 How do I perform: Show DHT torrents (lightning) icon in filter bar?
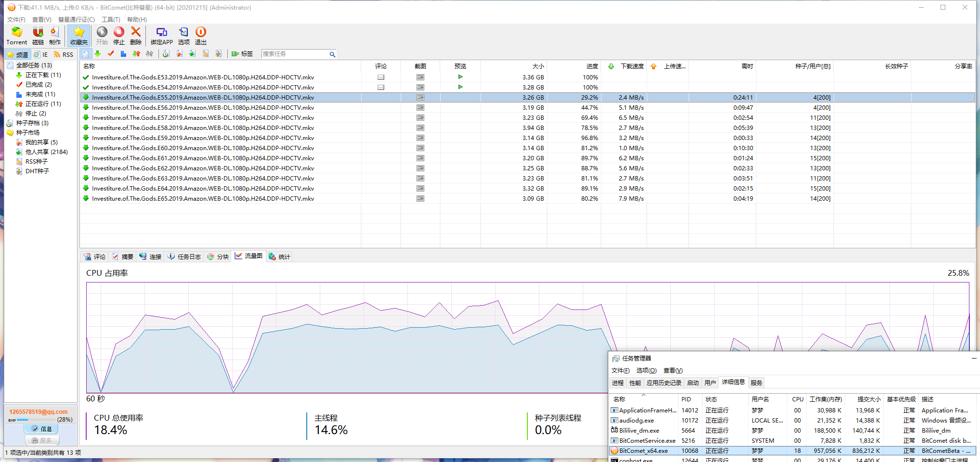coord(219,54)
